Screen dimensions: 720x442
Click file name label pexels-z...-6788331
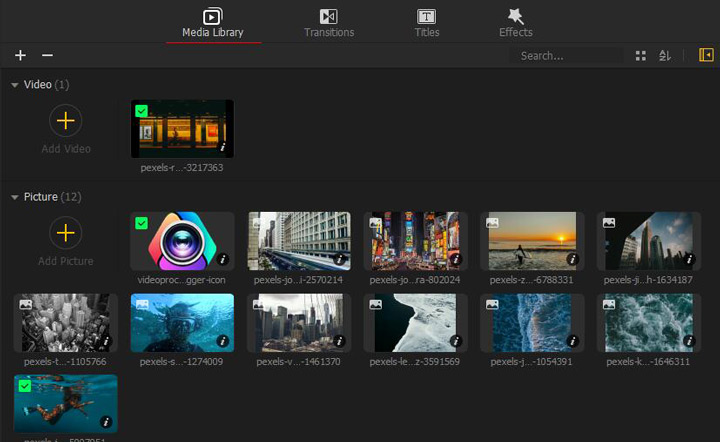coord(531,280)
